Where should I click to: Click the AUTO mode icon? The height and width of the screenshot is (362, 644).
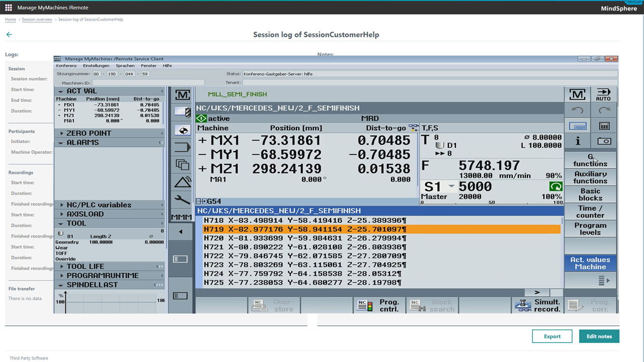[x=603, y=94]
